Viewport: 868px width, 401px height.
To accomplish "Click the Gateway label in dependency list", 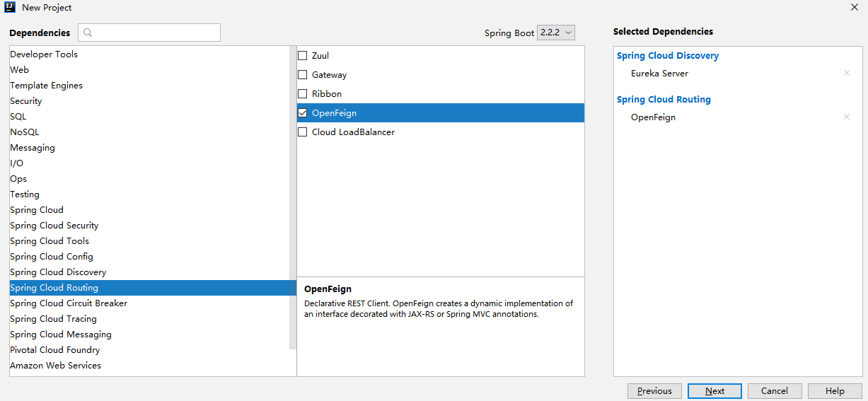I will tap(329, 75).
